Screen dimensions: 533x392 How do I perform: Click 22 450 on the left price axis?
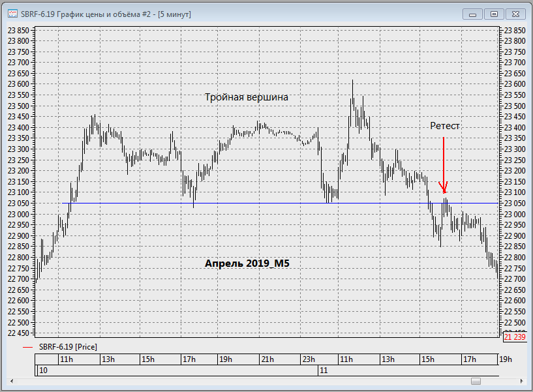(18, 333)
